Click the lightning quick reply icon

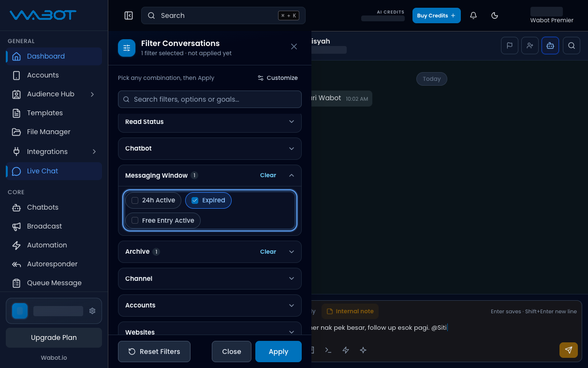pyautogui.click(x=346, y=350)
